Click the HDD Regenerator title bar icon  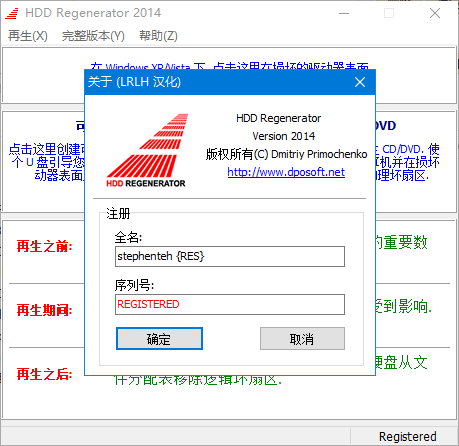12,13
